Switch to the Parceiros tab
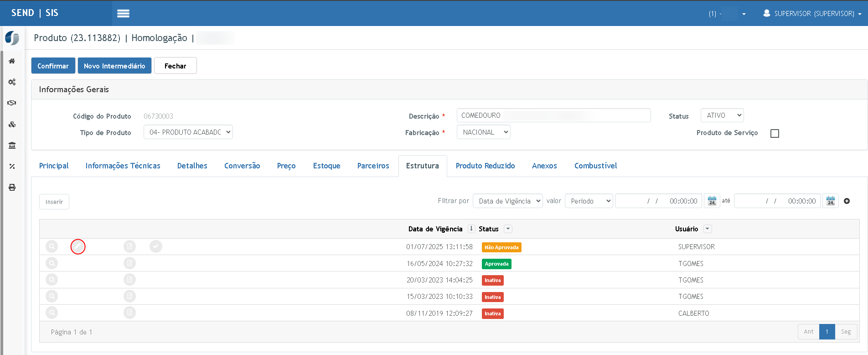Viewport: 868px width, 355px height. (373, 166)
